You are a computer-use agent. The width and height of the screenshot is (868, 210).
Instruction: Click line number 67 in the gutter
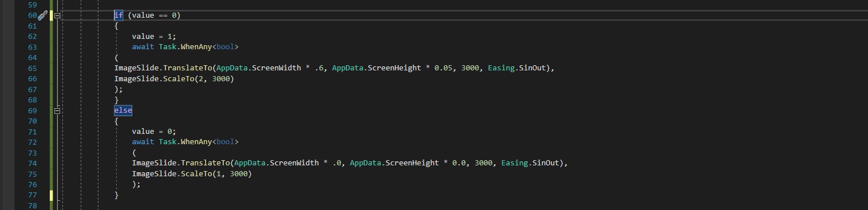pyautogui.click(x=33, y=89)
